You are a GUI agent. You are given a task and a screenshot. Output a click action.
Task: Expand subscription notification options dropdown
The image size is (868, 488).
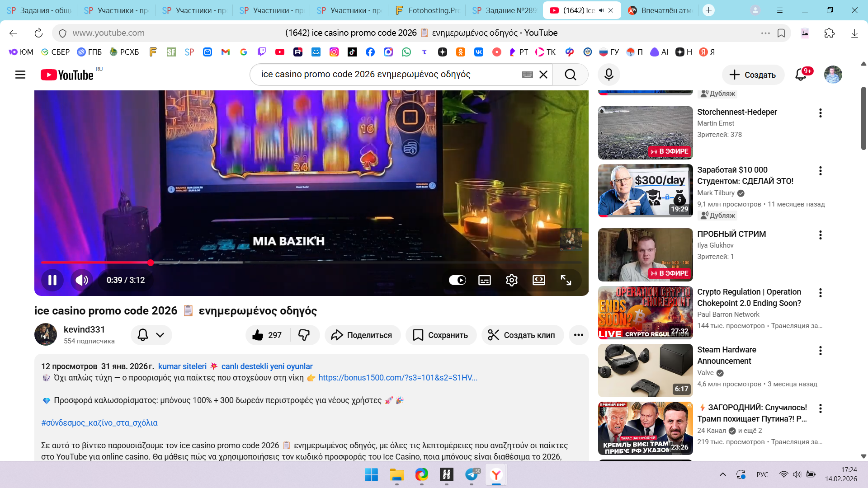pyautogui.click(x=160, y=335)
